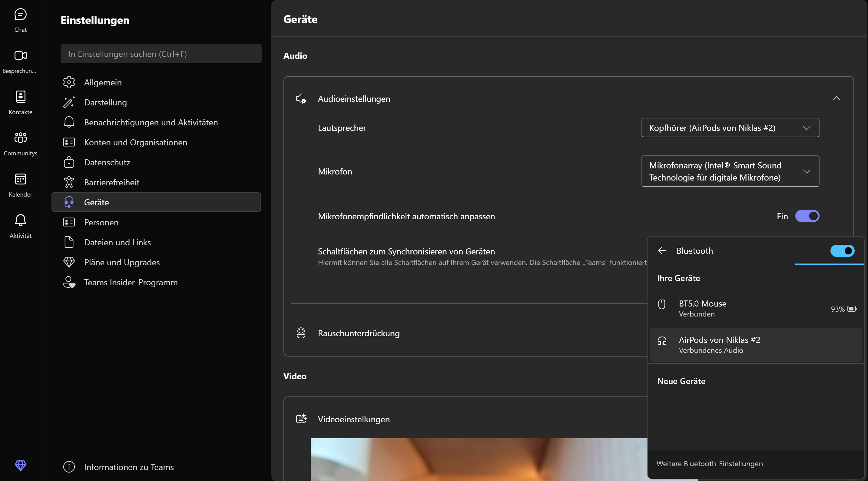Click the premium diamond icon at bottom left
The height and width of the screenshot is (481, 868).
[x=20, y=465]
